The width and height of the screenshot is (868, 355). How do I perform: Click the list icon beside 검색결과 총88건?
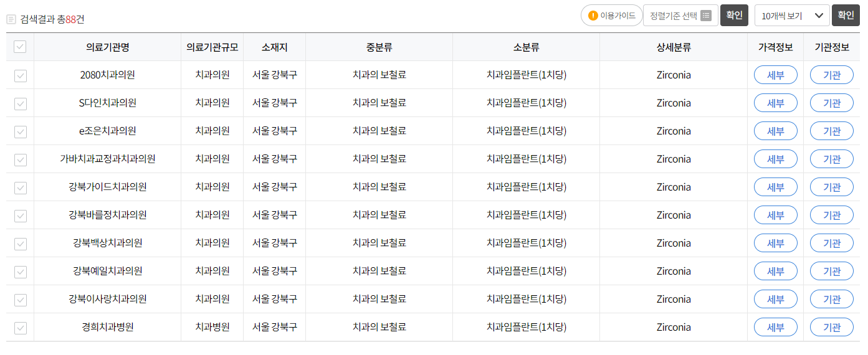pos(11,19)
